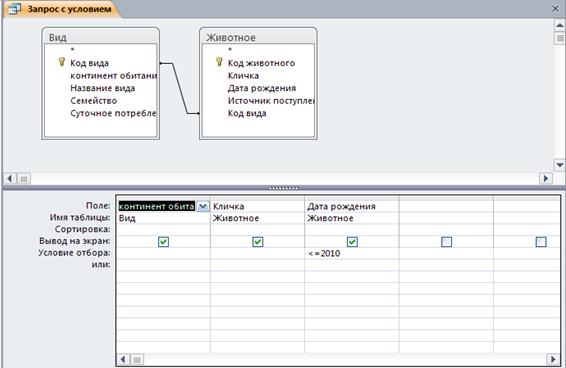Click the empty field cell in the fourth column
This screenshot has height=368, width=566.
(x=446, y=206)
